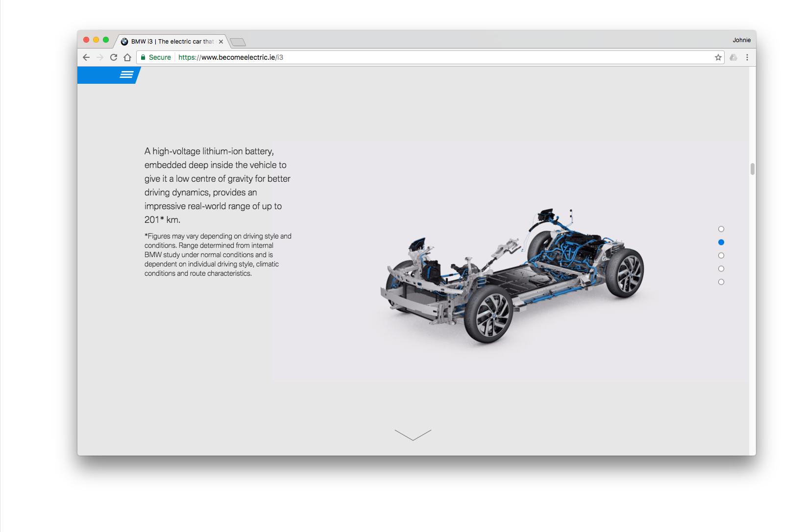Select first slide navigation dot
Screen dimensions: 806x532
pyautogui.click(x=721, y=229)
